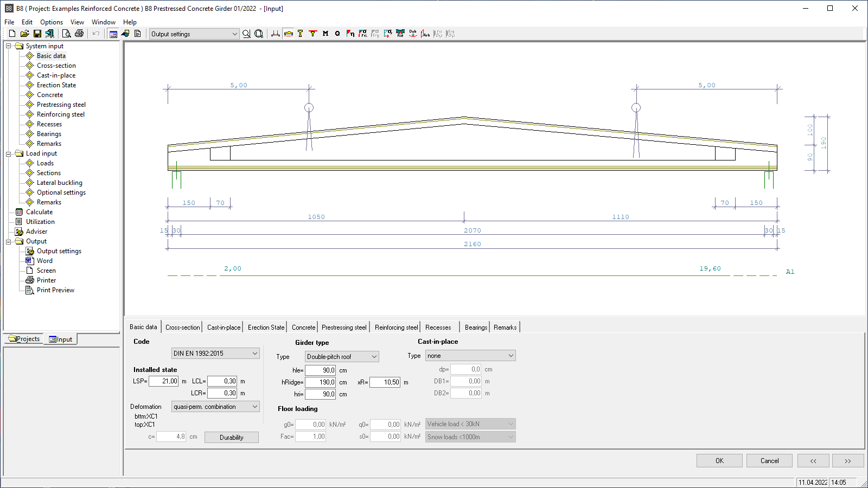Click the 'Dub' dowel toolbar icon
The height and width of the screenshot is (488, 868).
[413, 34]
